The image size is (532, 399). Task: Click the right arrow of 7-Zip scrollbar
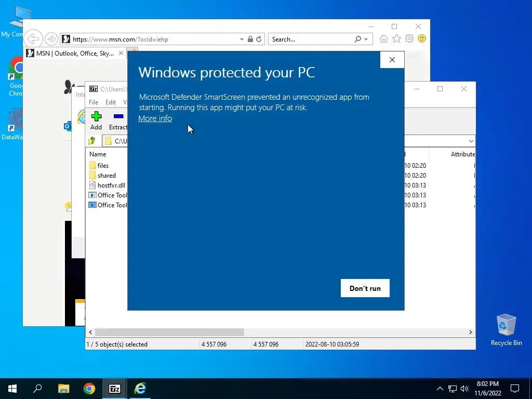tap(471, 332)
